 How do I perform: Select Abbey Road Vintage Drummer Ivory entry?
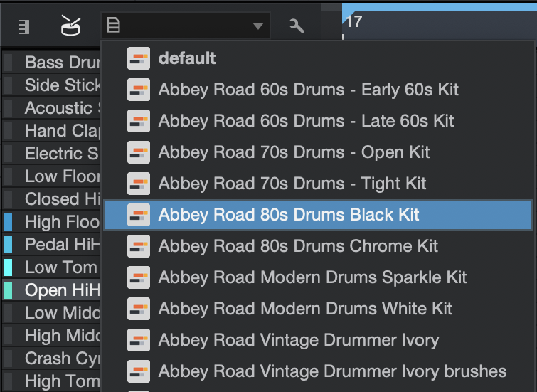click(318, 340)
